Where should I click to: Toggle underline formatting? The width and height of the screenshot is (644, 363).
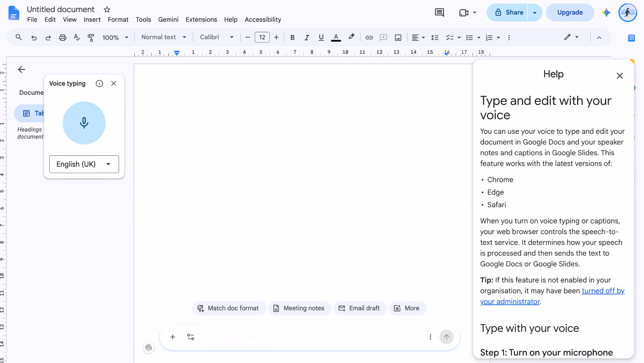[321, 37]
